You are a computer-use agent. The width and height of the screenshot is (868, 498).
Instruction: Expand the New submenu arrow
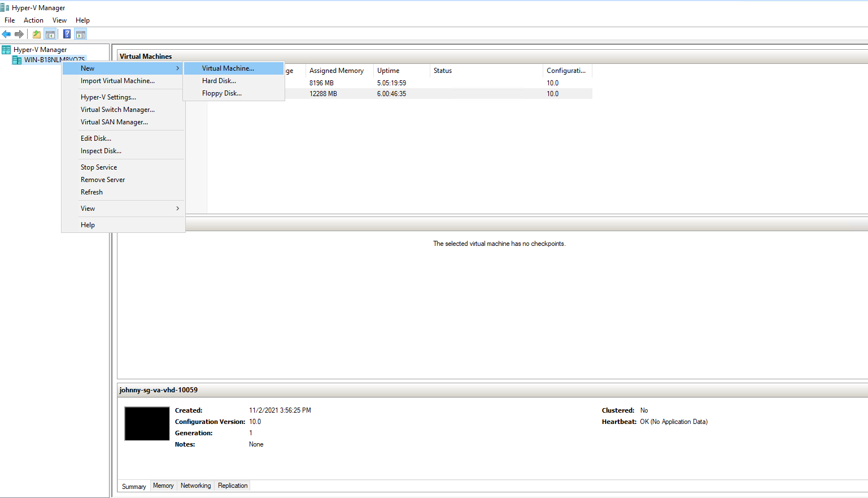pos(177,68)
